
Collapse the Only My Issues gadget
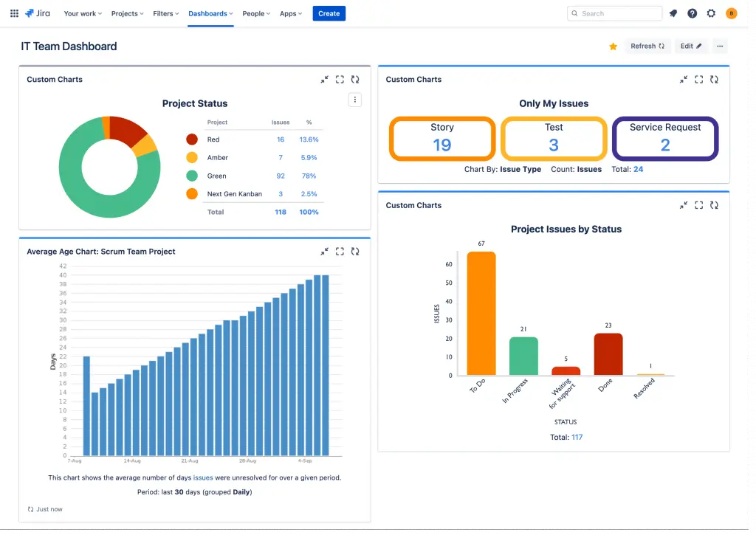683,79
